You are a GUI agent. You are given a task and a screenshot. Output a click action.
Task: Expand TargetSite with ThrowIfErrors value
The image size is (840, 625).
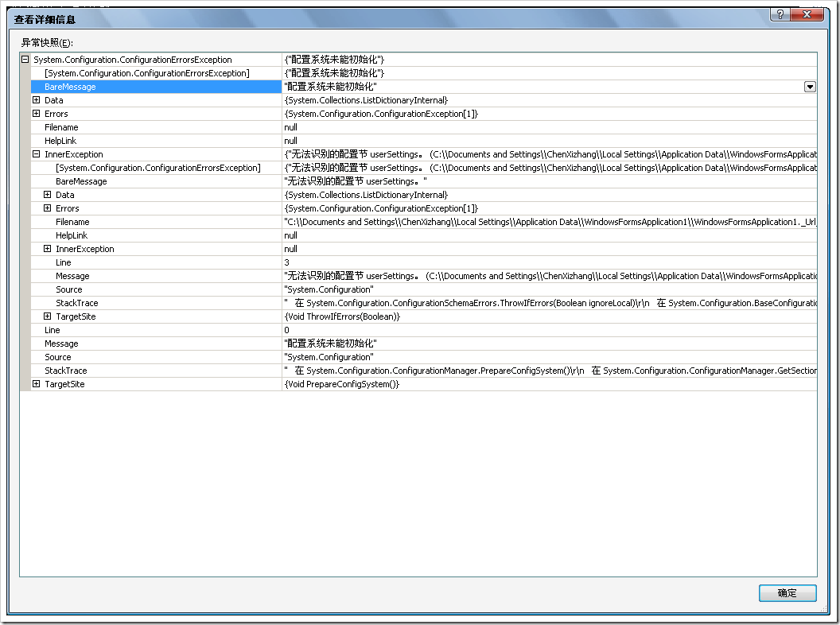pos(47,316)
